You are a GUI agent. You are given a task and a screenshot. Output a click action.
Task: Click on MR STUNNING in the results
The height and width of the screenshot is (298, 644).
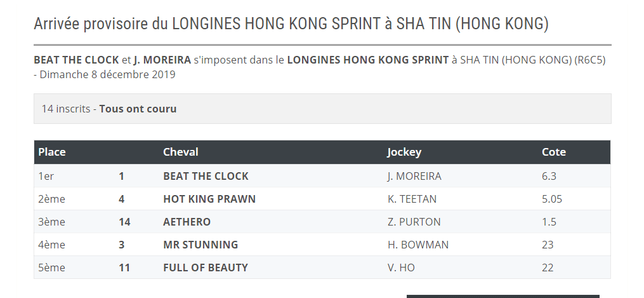coord(200,245)
